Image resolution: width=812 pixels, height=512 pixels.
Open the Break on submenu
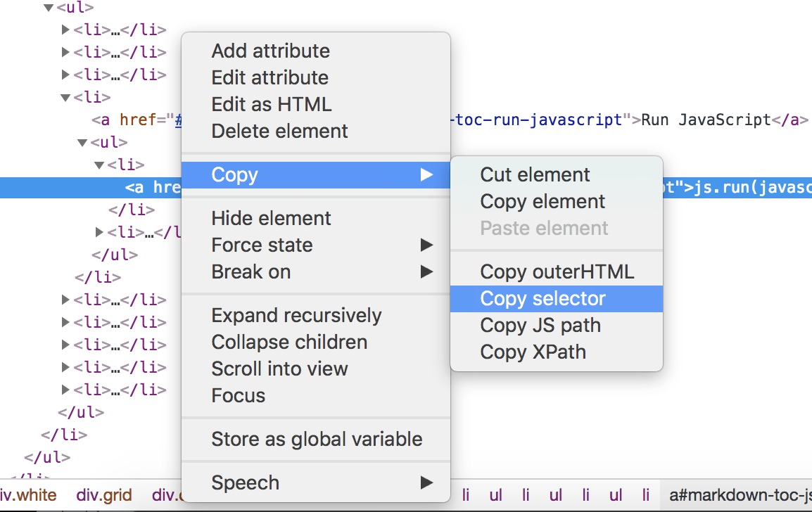250,272
